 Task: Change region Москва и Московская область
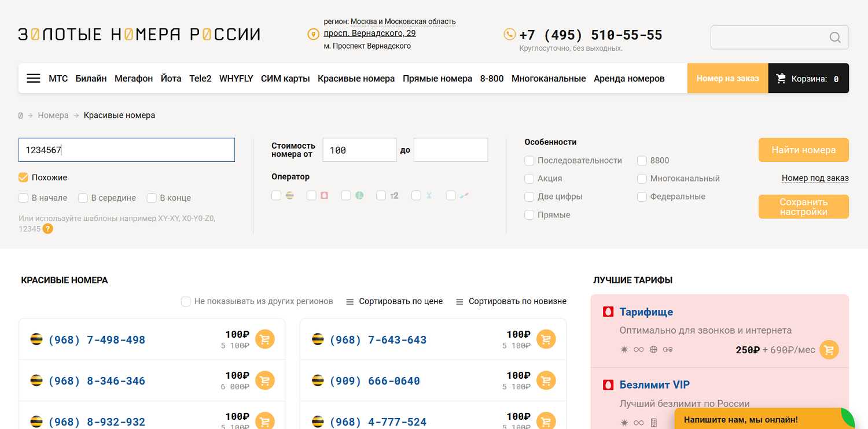[x=403, y=21]
